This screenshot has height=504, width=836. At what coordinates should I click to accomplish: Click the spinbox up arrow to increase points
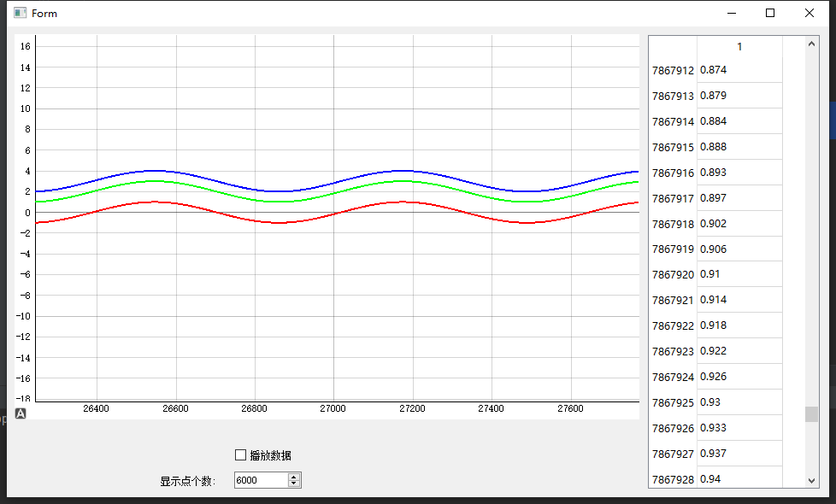[294, 476]
